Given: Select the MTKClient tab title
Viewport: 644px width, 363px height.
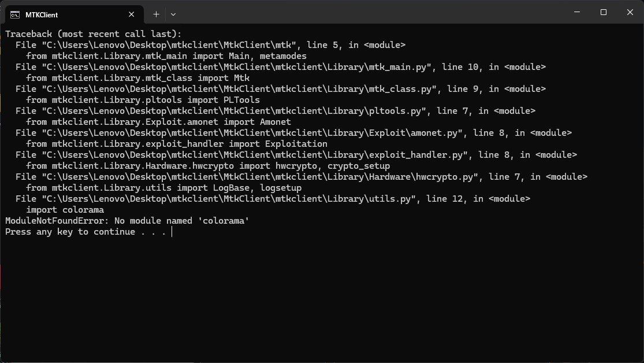Looking at the screenshot, I should (x=42, y=14).
